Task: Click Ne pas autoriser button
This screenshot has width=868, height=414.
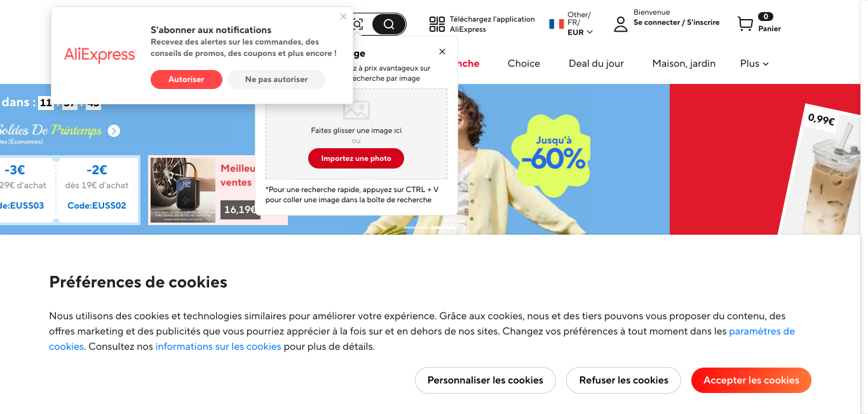Action: coord(276,79)
